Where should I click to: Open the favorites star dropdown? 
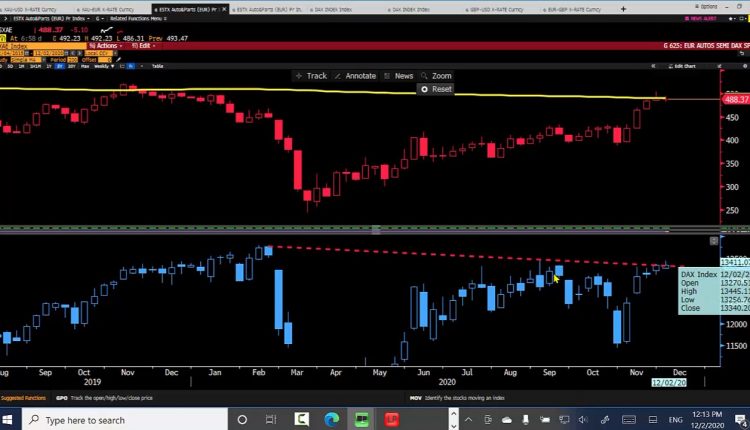(x=732, y=19)
